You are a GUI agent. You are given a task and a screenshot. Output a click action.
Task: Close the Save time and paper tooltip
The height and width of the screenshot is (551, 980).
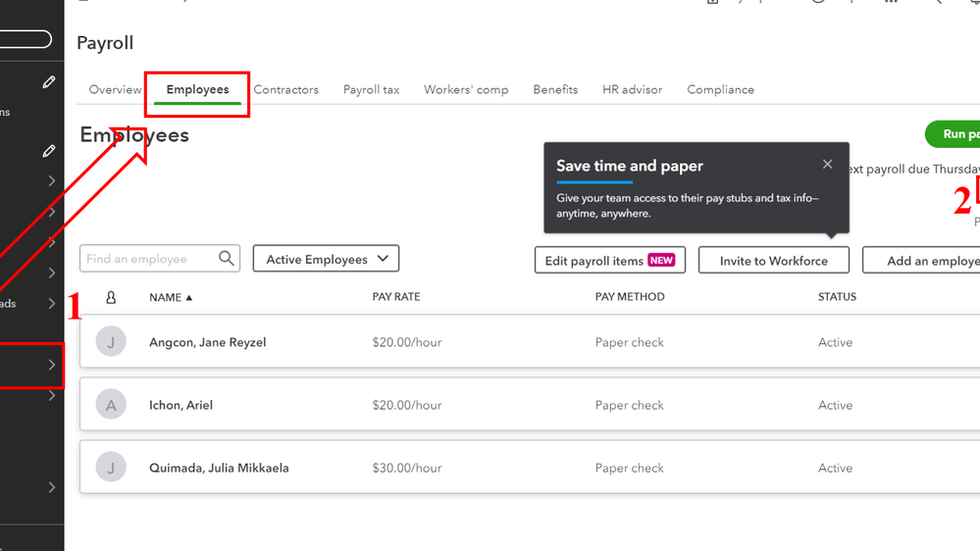point(828,165)
